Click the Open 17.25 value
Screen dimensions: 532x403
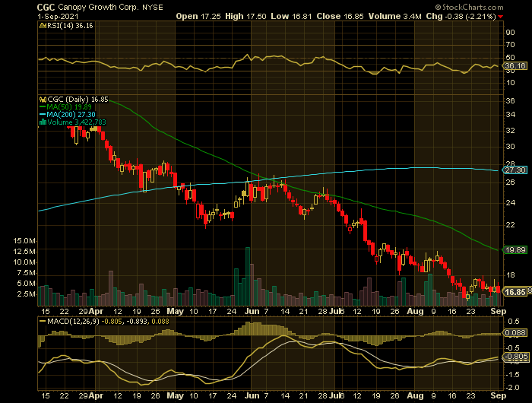click(x=198, y=16)
